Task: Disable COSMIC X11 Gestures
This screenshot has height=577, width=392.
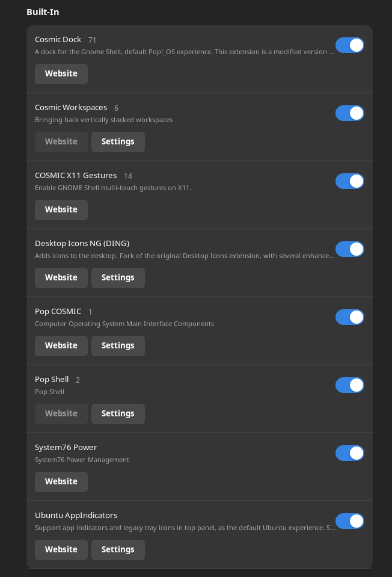Action: tap(350, 181)
